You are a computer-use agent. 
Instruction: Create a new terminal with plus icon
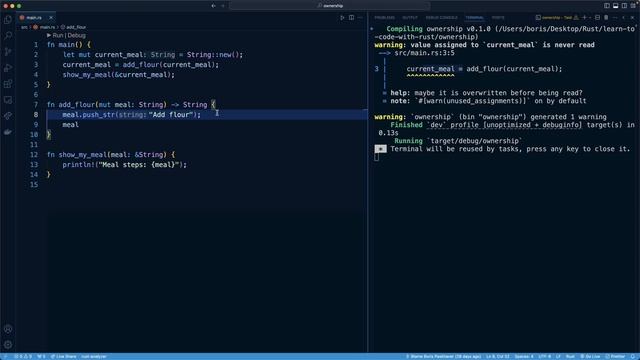tap(584, 18)
